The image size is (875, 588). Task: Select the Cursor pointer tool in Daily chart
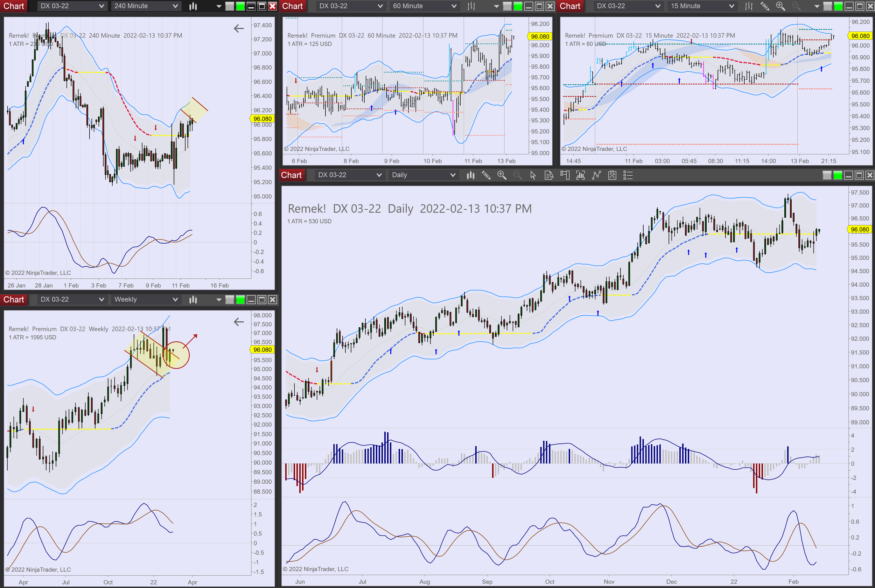(533, 175)
